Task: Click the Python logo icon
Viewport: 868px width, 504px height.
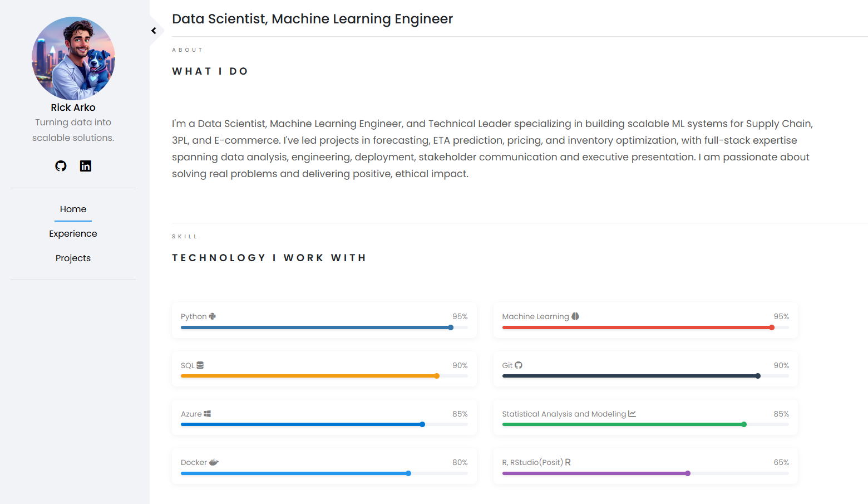Action: pos(213,316)
